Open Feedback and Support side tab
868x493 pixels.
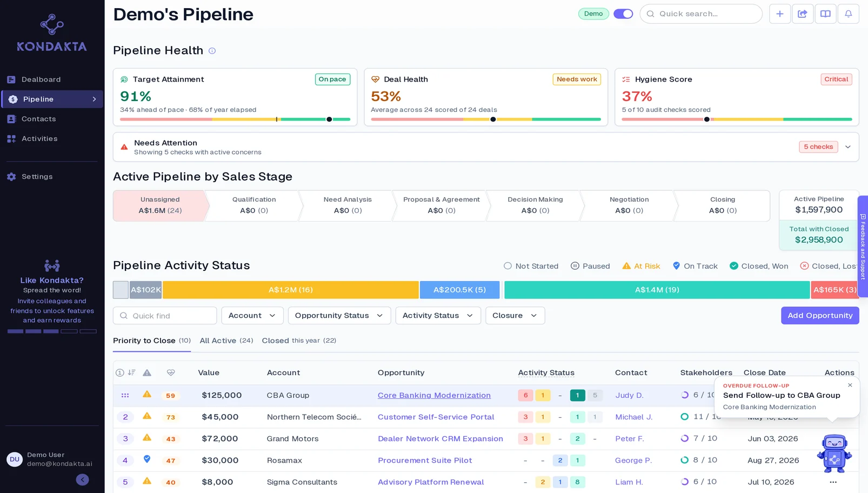(x=863, y=247)
